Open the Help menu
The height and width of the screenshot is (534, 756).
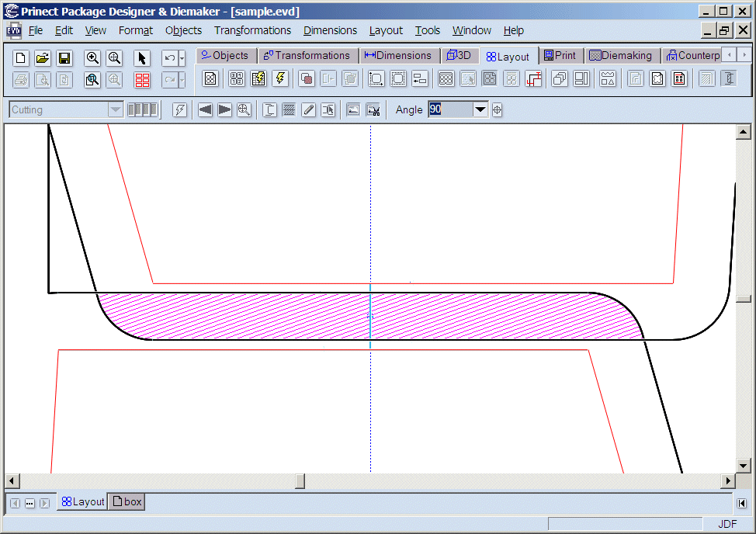(514, 30)
